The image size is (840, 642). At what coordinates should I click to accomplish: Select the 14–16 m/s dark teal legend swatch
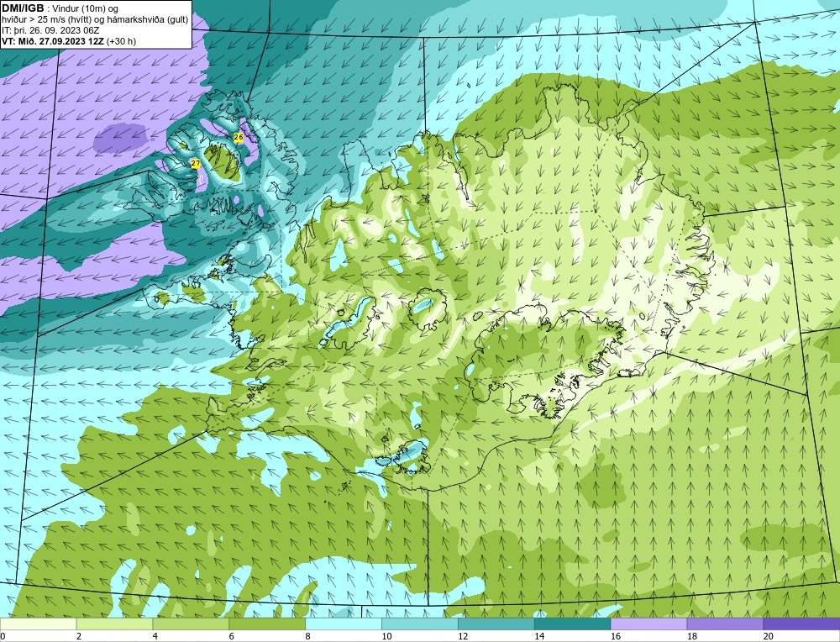point(572,624)
